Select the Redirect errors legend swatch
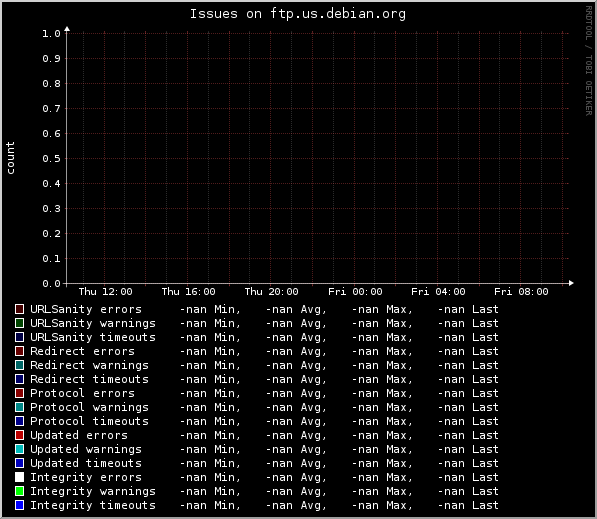 coord(19,351)
